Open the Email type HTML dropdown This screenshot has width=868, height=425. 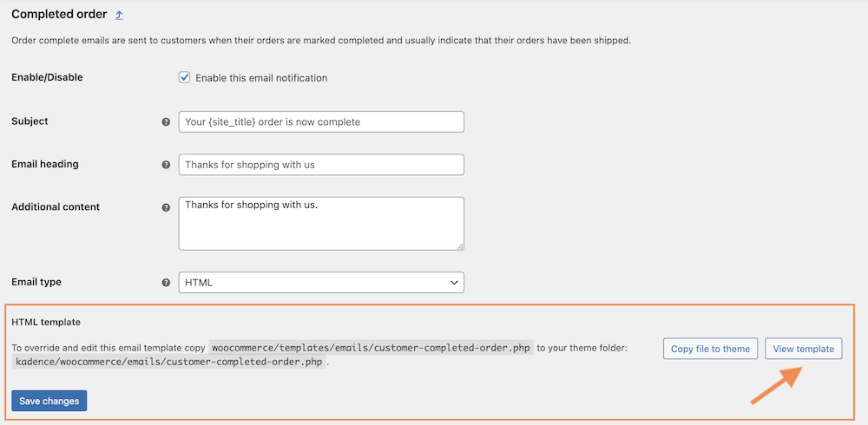tap(321, 282)
